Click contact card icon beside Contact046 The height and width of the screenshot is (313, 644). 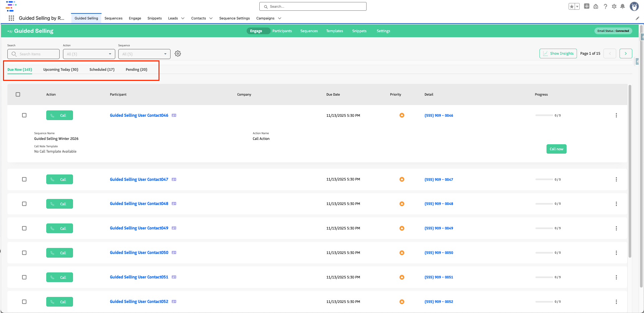coord(174,115)
